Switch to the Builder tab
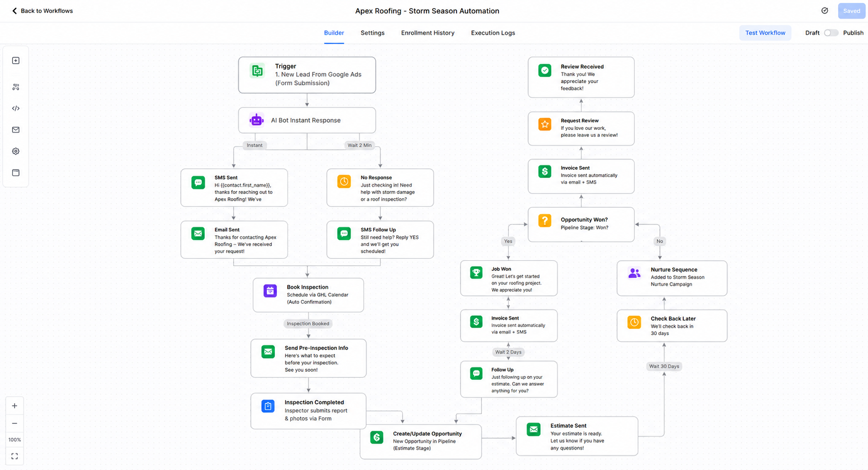Image resolution: width=868 pixels, height=470 pixels. [334, 33]
